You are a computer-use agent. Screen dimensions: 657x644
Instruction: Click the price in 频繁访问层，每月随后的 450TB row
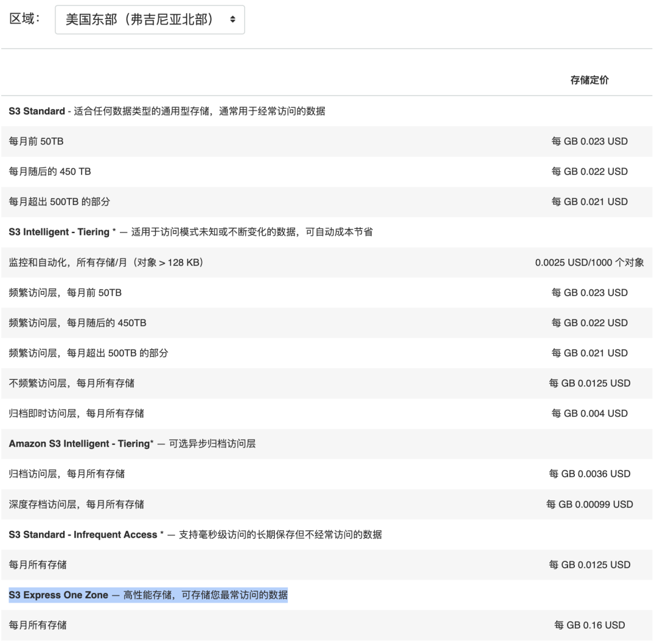[589, 323]
